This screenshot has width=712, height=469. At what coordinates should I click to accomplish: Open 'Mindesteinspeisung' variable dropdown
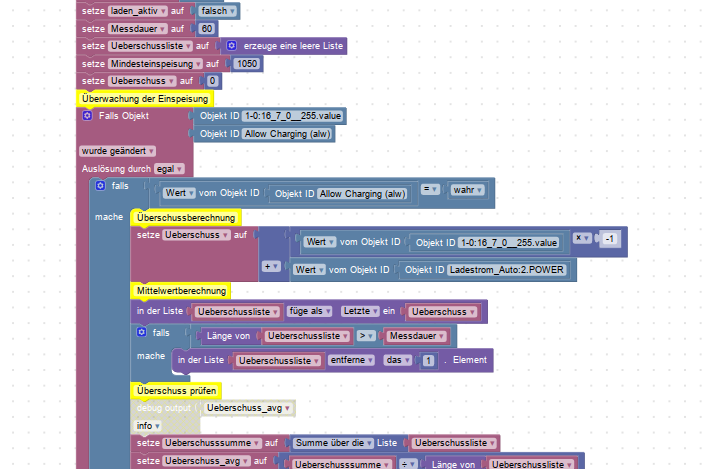click(x=155, y=64)
